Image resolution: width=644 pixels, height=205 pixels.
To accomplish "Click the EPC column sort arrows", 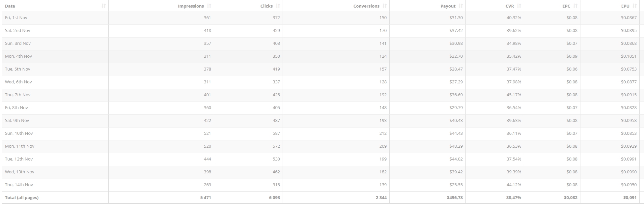I will (575, 6).
